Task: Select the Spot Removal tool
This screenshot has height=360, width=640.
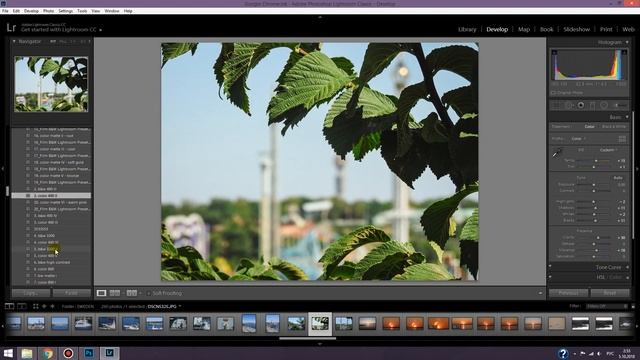Action: pos(569,105)
